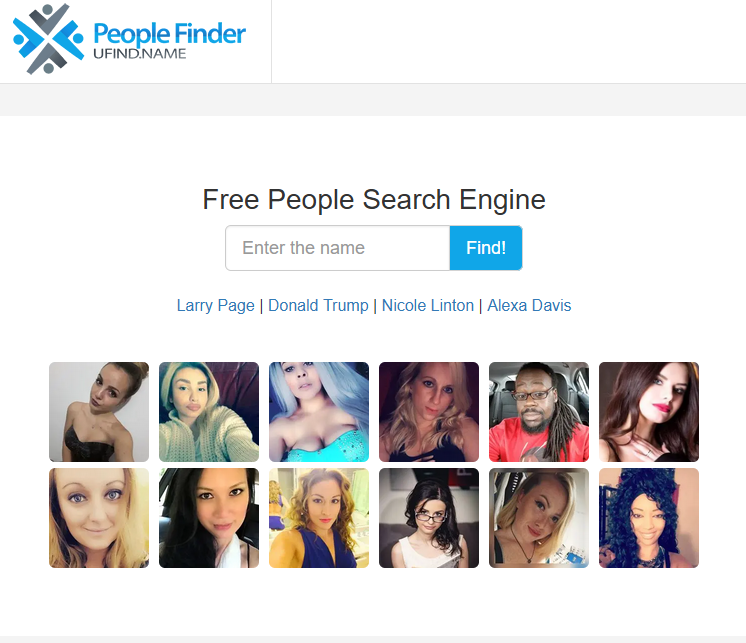This screenshot has height=643, width=746.
Task: Open thumbnail with curly black hair and necklace
Action: click(x=649, y=518)
